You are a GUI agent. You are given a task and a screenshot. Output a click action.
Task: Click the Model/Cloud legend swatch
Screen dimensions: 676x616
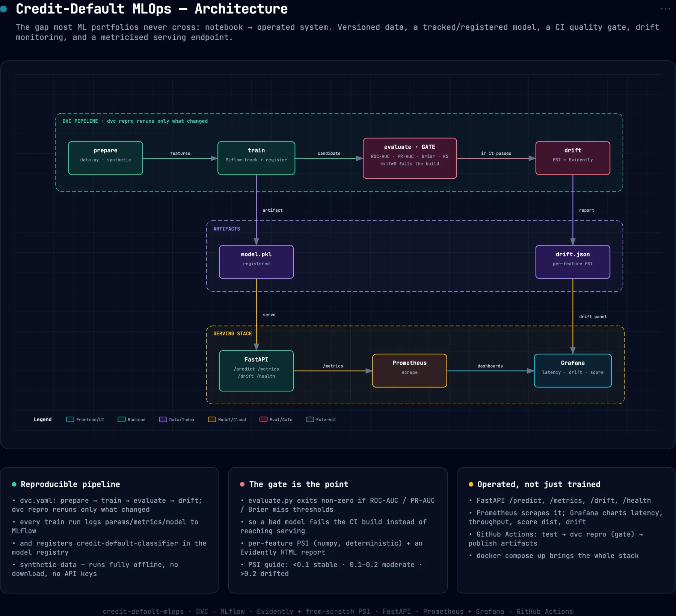[x=212, y=419]
